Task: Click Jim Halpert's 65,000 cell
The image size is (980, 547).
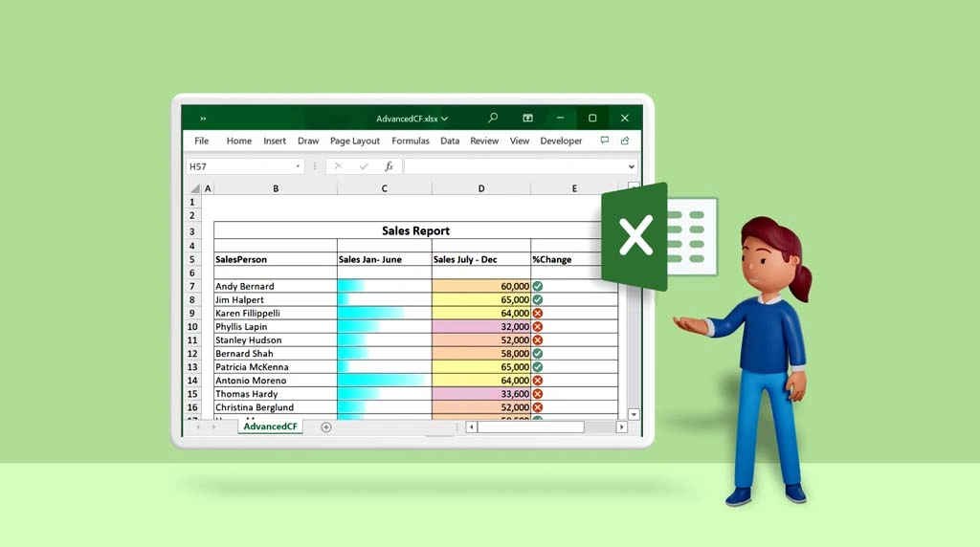Action: (x=481, y=299)
